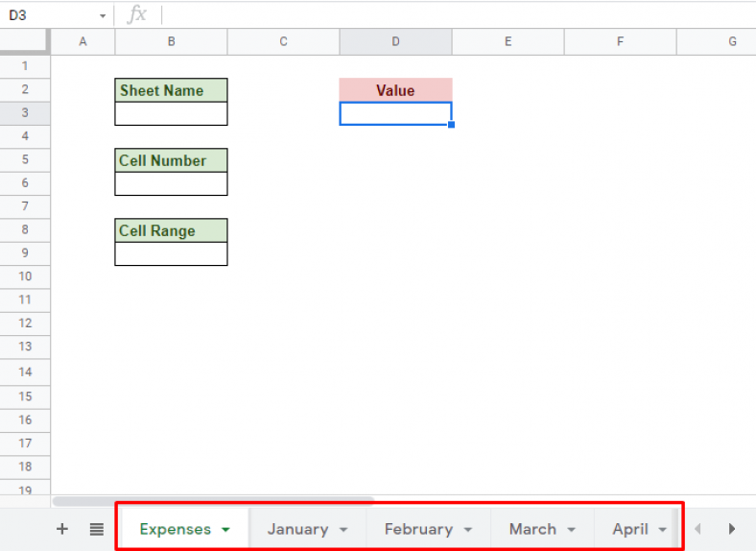Select the empty cell under Sheet Name

coord(171,113)
